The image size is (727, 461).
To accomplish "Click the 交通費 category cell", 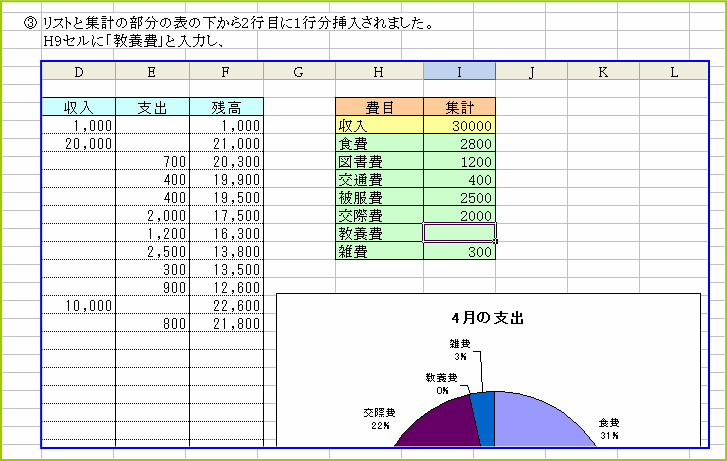I will (379, 179).
